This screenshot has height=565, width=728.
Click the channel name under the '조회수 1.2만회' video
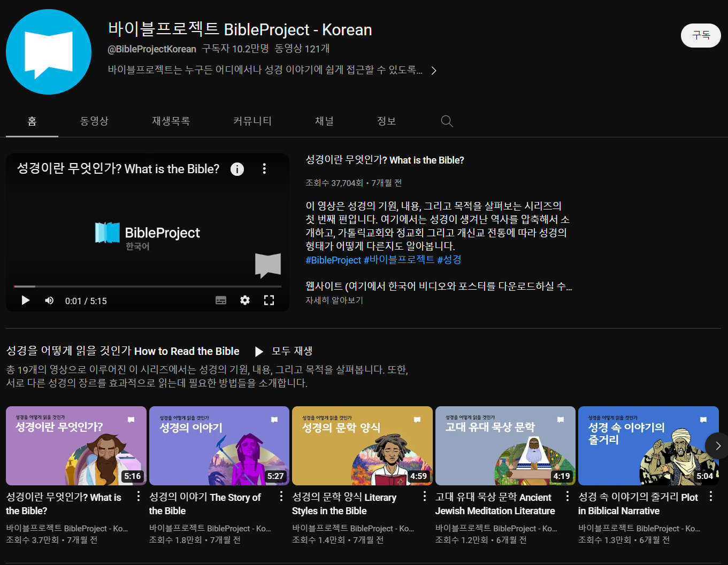(x=496, y=528)
